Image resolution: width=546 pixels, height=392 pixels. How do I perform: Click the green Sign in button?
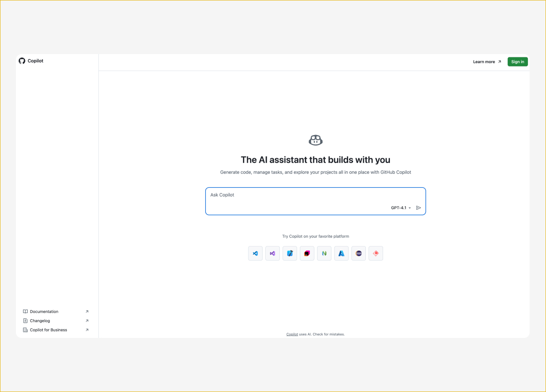coord(517,62)
